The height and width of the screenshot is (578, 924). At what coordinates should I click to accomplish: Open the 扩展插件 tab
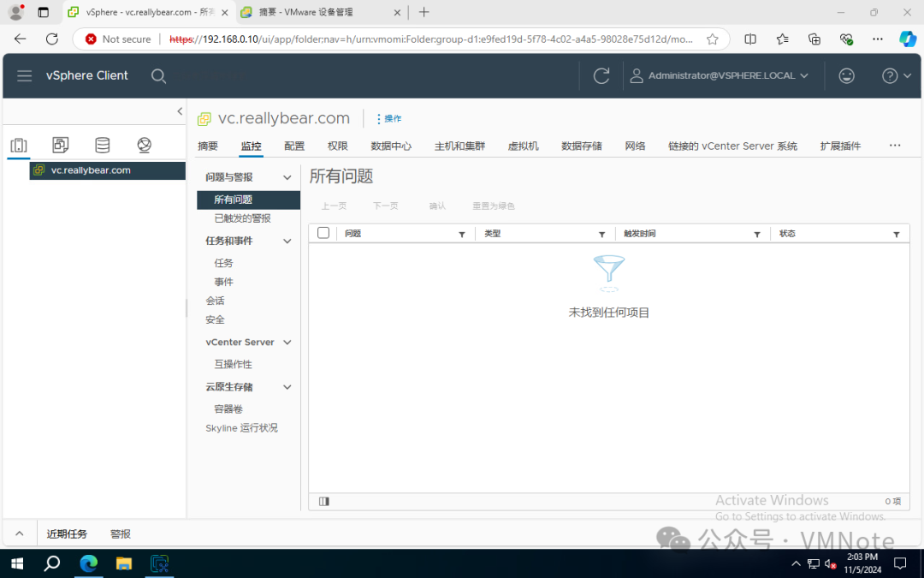point(840,146)
